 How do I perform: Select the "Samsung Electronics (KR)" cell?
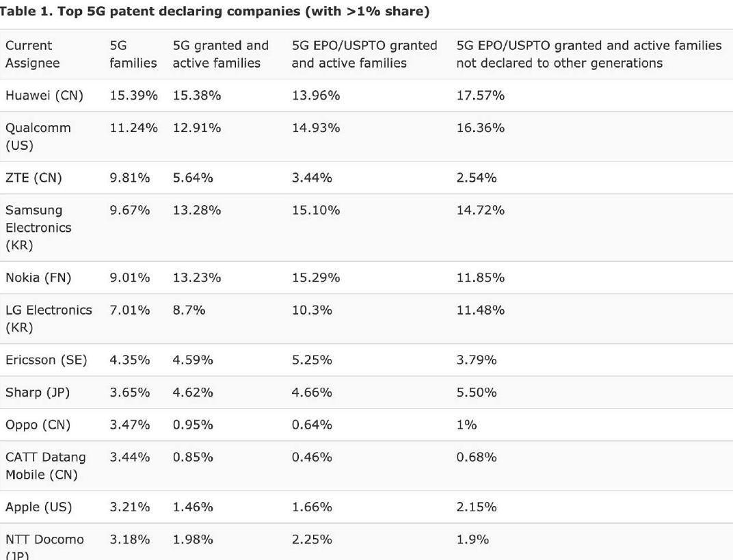tap(38, 227)
